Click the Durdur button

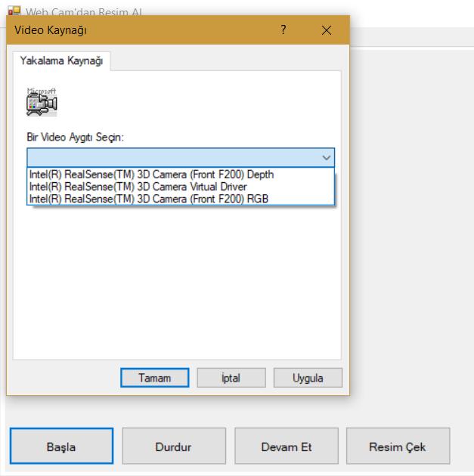[x=174, y=446]
